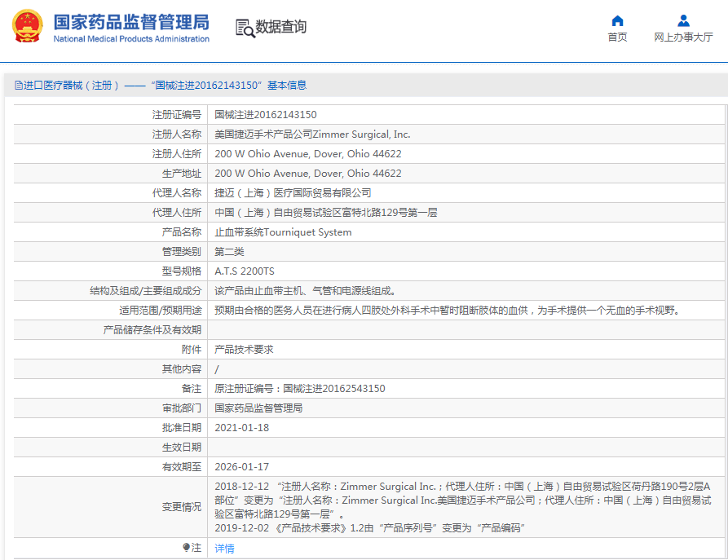Screen dimensions: 728x560
Task: Click the blue home icon above 首页
Action: [x=617, y=20]
